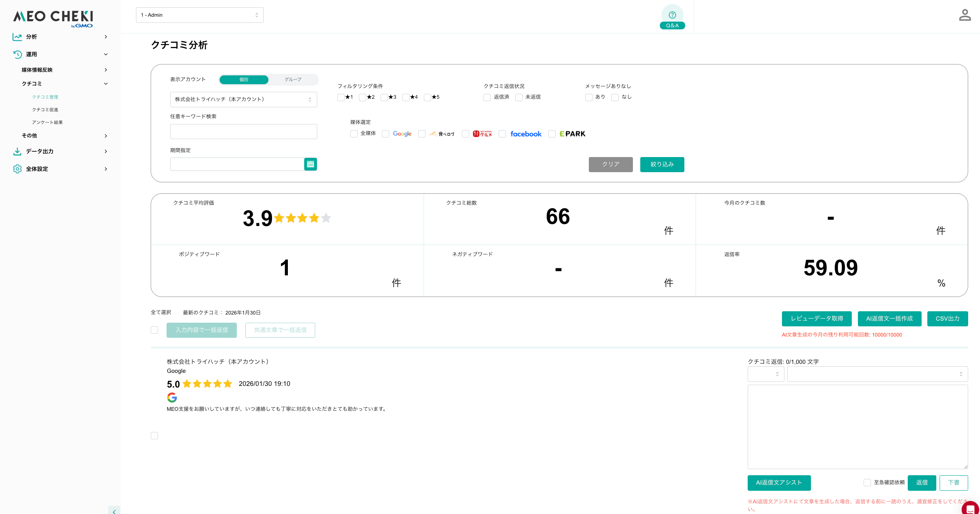Tick the facebook media checkbox
The width and height of the screenshot is (980, 514).
click(x=502, y=134)
